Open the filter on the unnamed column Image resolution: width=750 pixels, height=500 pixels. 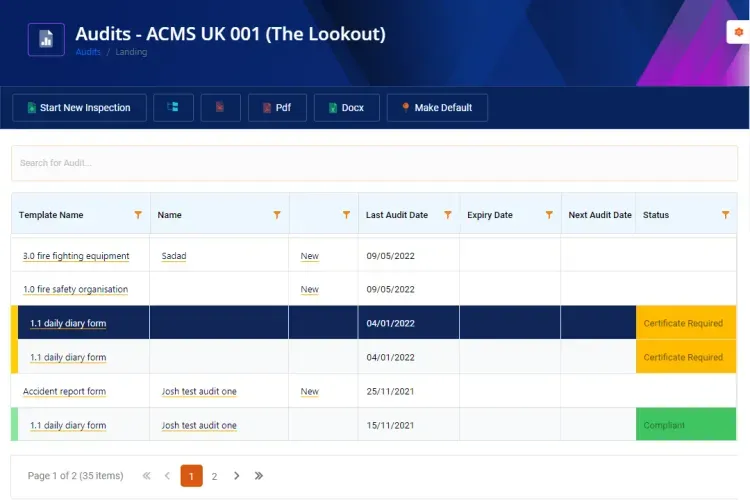pyautogui.click(x=346, y=215)
